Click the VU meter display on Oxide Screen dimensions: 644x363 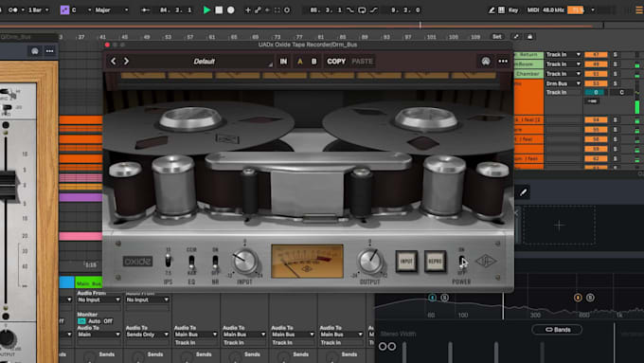tap(307, 261)
